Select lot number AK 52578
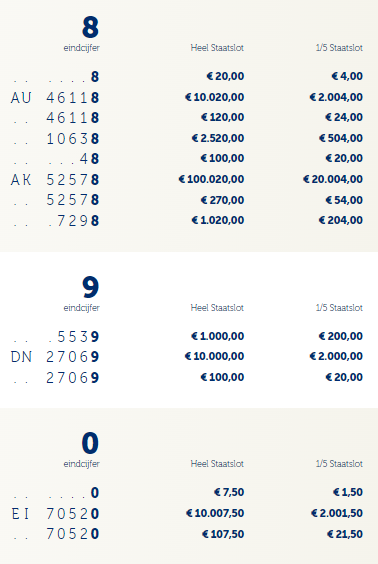The height and width of the screenshot is (564, 378). pos(55,179)
